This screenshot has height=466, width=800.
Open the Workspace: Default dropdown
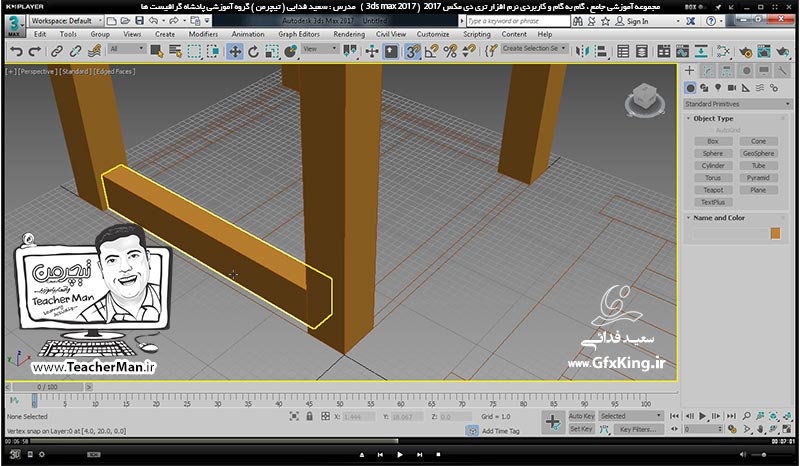[65, 21]
